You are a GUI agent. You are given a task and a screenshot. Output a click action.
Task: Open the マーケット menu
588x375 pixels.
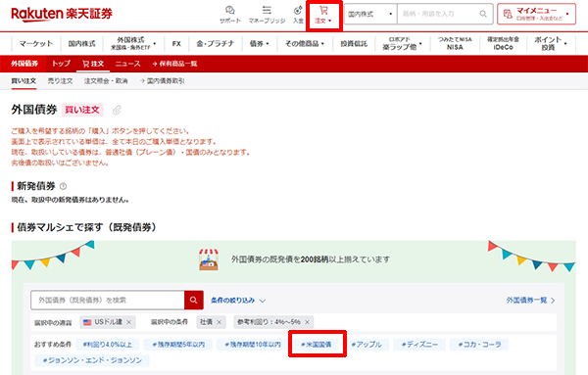36,43
